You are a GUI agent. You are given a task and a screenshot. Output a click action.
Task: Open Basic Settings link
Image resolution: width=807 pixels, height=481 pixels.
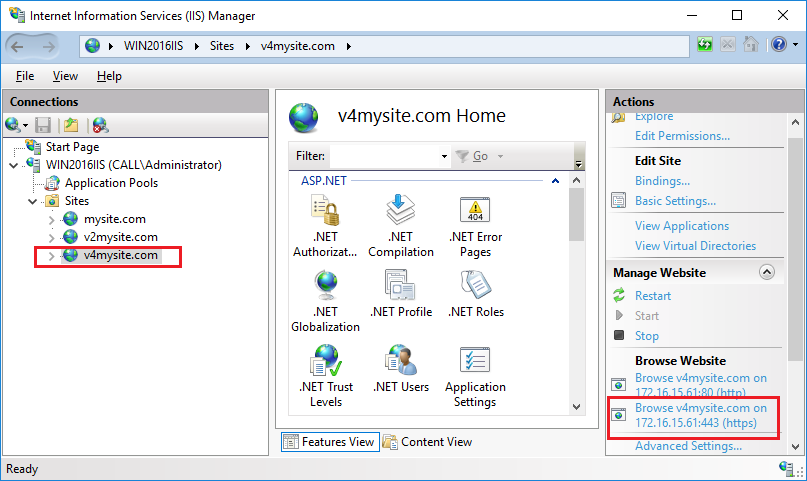coord(675,201)
